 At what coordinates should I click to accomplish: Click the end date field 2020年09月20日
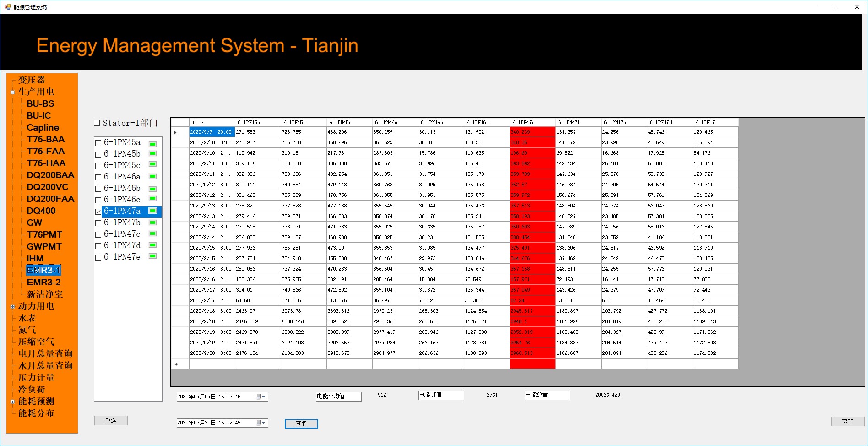coord(222,423)
